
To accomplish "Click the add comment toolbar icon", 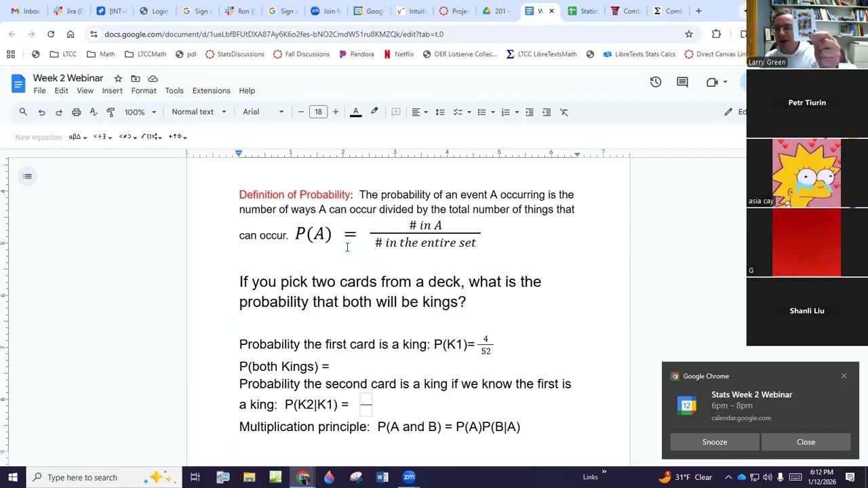I will [396, 112].
